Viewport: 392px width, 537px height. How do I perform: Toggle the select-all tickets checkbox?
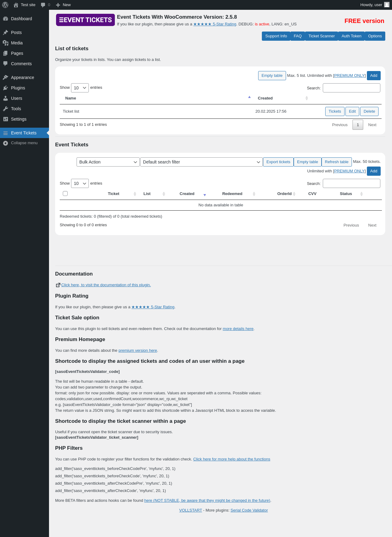(65, 193)
